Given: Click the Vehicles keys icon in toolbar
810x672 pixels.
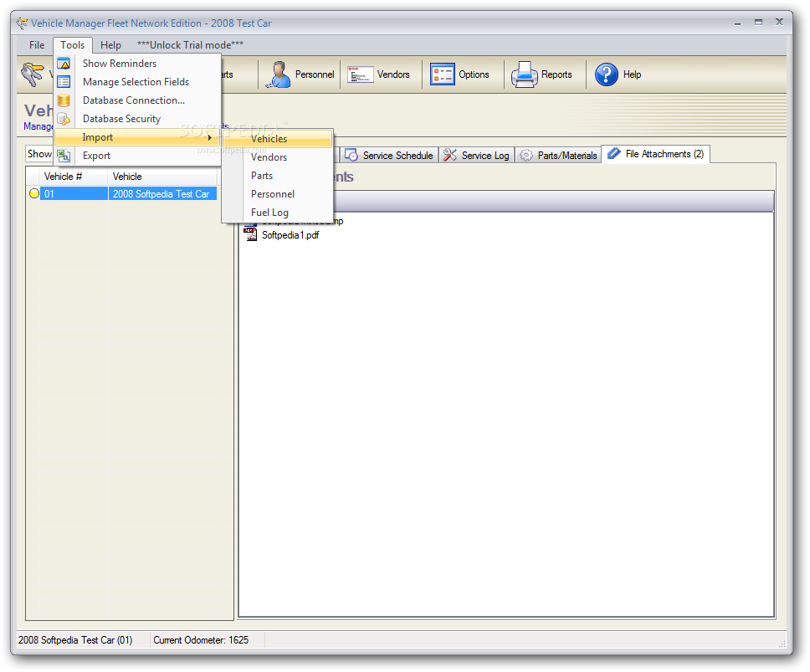Looking at the screenshot, I should (x=33, y=74).
